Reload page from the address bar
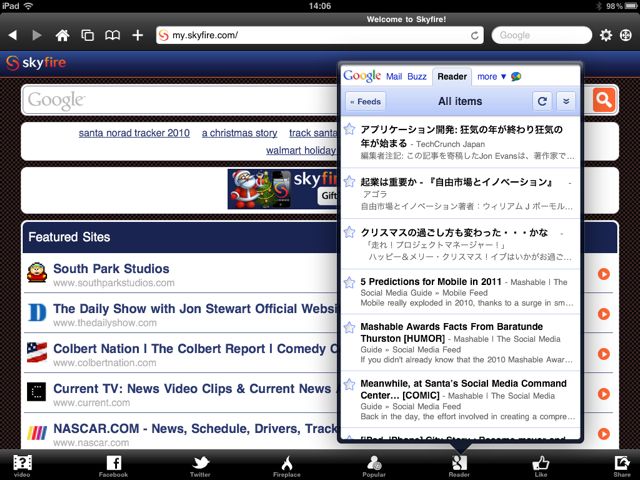The width and height of the screenshot is (640, 480). pos(474,36)
